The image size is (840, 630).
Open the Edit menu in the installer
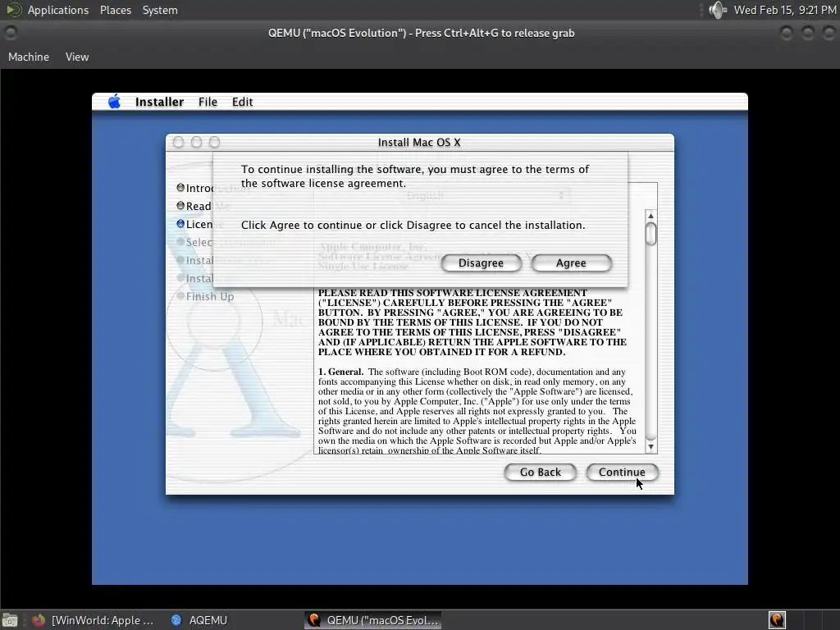(242, 102)
